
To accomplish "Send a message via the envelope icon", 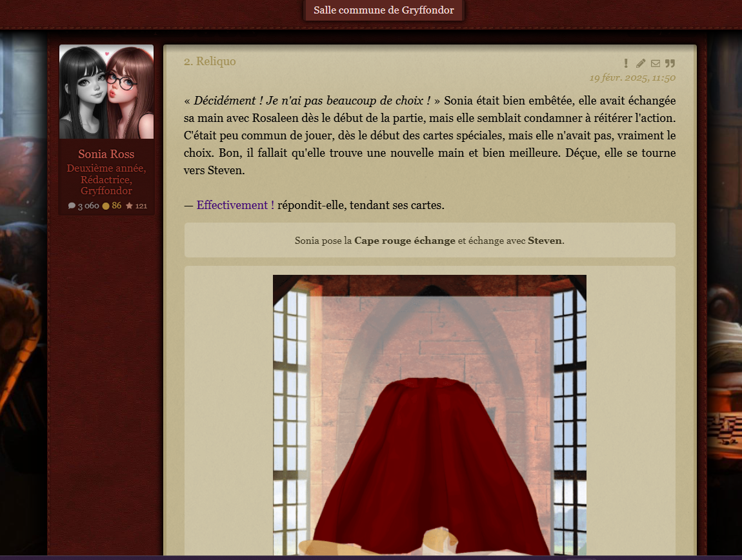I will point(656,63).
